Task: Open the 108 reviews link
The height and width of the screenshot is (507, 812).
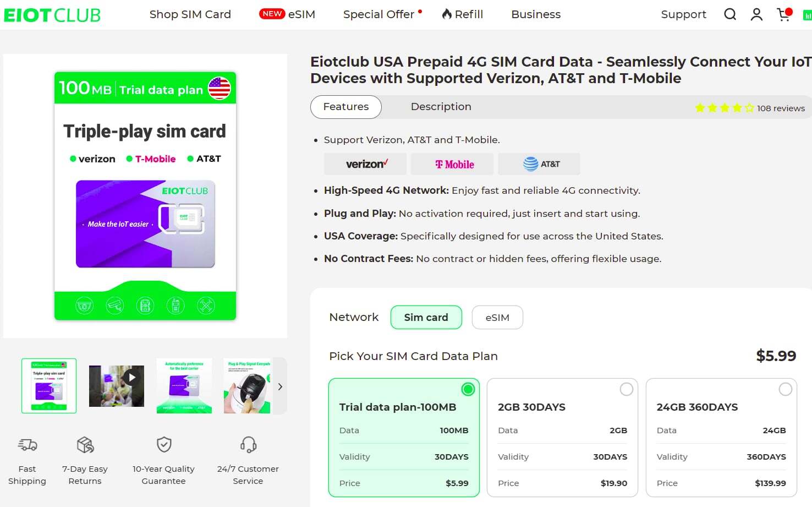Action: 781,108
